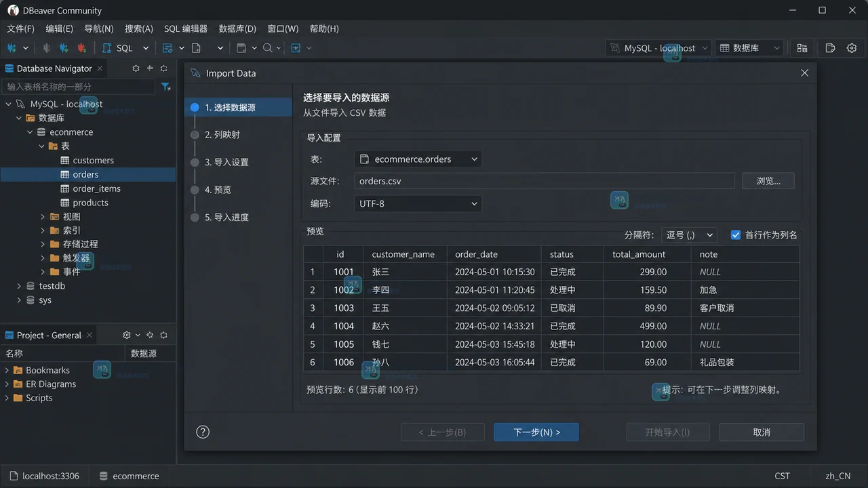Click the dashboard chart toolbar icon
The image size is (868, 488).
click(296, 48)
